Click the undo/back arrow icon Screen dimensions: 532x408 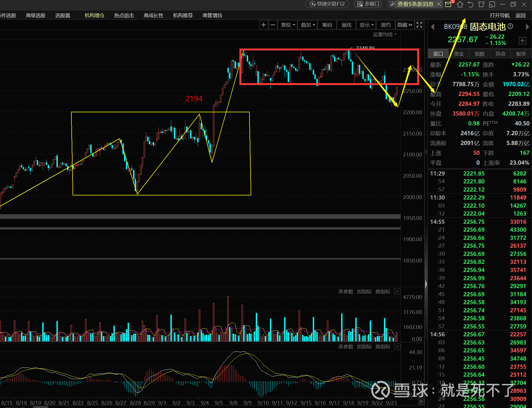470,4
